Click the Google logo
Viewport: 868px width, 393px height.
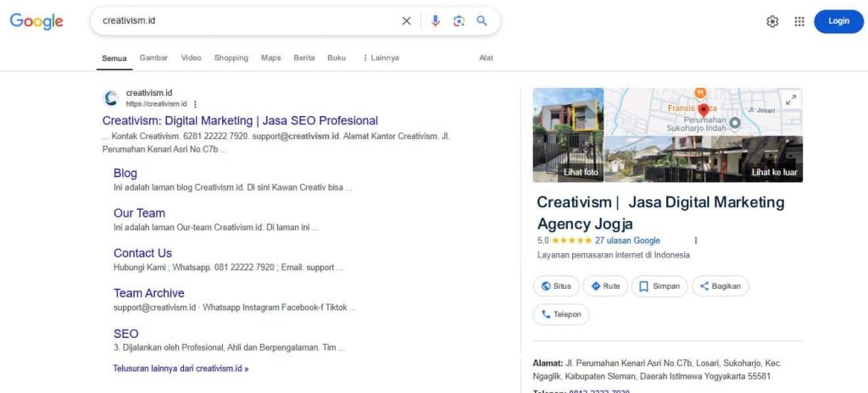(36, 21)
